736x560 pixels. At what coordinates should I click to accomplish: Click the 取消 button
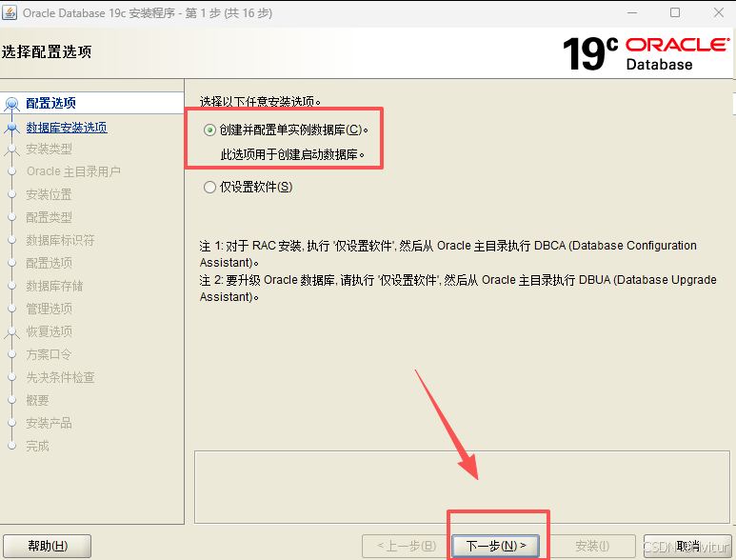click(x=687, y=546)
